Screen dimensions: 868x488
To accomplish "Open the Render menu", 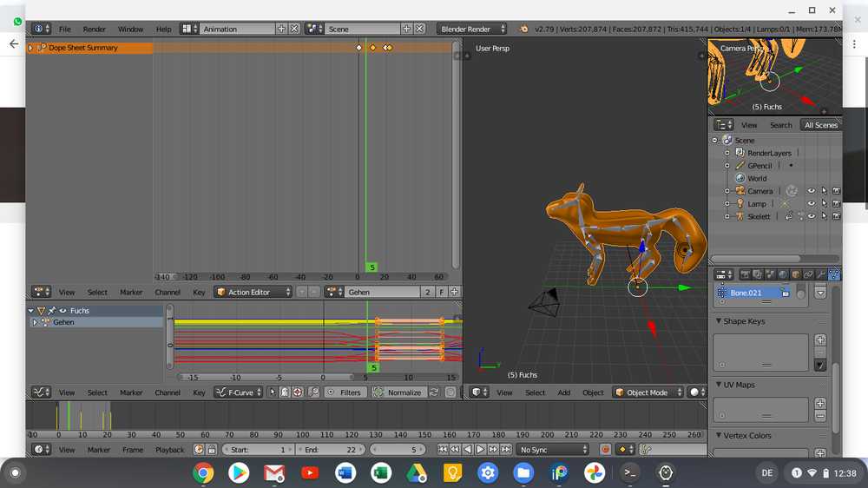I will [95, 29].
